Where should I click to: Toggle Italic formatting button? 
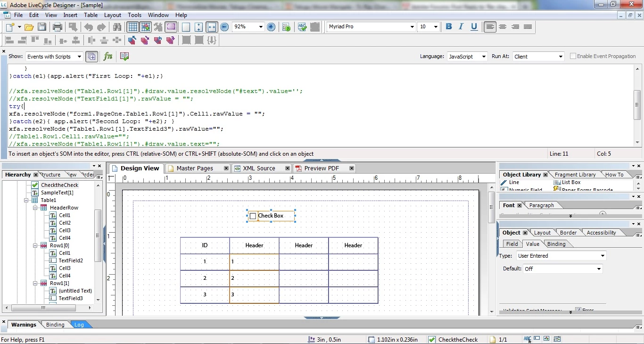[x=461, y=27]
